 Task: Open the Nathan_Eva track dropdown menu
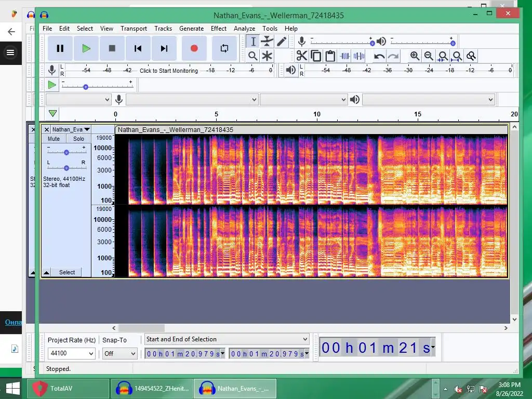[71, 129]
